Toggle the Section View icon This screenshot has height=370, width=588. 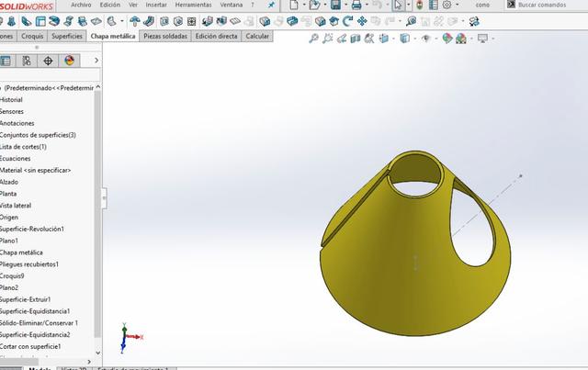356,39
